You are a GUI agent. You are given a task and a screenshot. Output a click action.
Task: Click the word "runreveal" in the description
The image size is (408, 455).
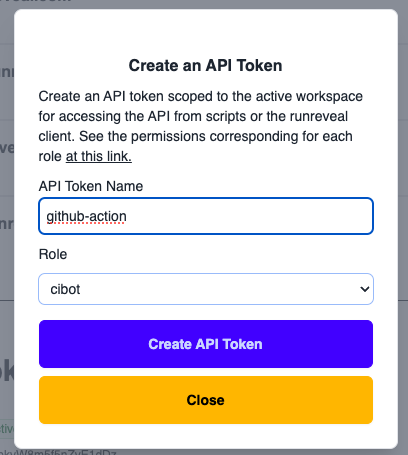pyautogui.click(x=319, y=116)
